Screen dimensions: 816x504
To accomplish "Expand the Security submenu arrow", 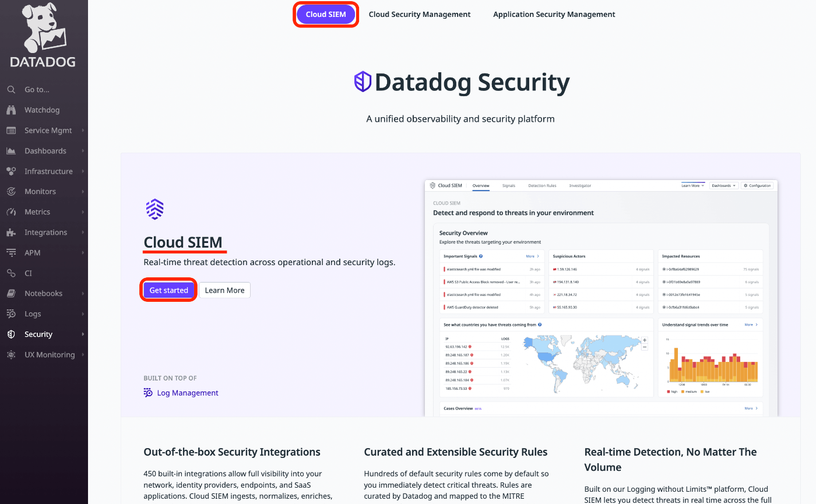I will point(83,334).
